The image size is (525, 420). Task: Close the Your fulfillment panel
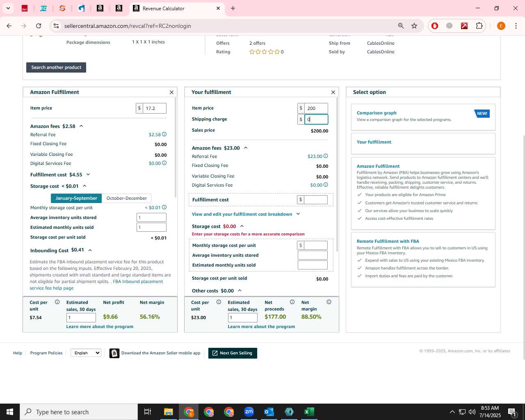pyautogui.click(x=333, y=92)
